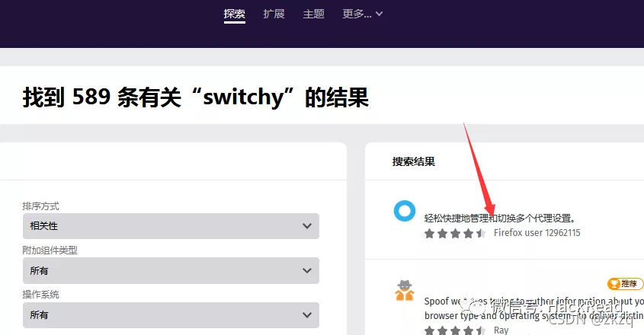Click the spy figure extension icon
The image size is (644, 335).
[x=405, y=291]
